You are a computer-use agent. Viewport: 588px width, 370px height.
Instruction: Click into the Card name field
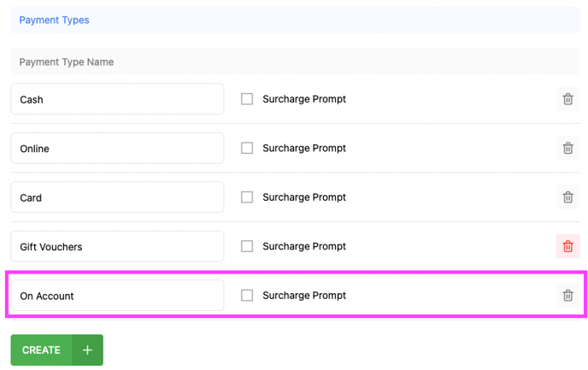pos(117,197)
